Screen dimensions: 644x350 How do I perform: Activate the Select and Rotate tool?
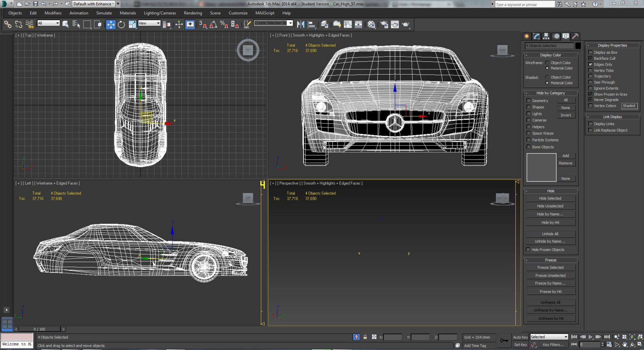pyautogui.click(x=122, y=24)
